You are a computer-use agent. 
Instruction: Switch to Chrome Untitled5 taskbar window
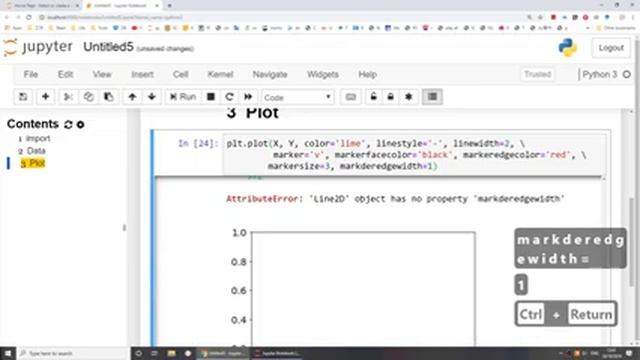223,353
